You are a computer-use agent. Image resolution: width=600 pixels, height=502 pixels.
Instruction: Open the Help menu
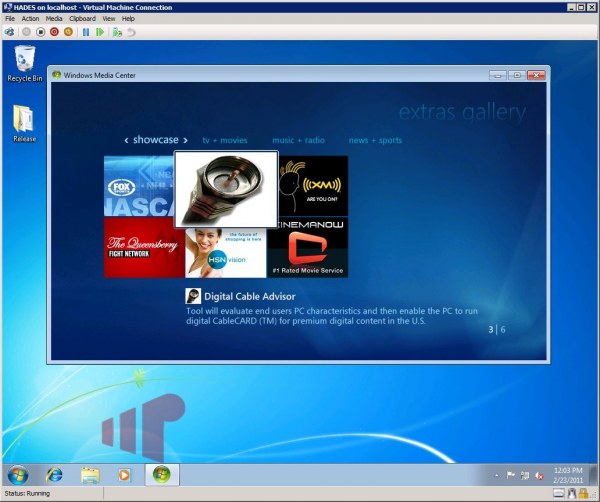pos(128,18)
